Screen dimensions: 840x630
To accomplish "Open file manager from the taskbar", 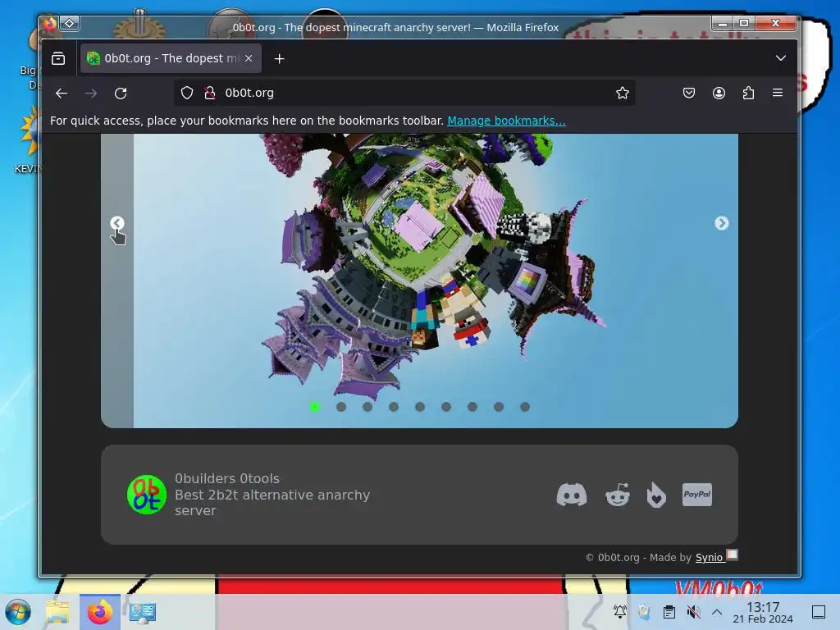I will (x=57, y=612).
